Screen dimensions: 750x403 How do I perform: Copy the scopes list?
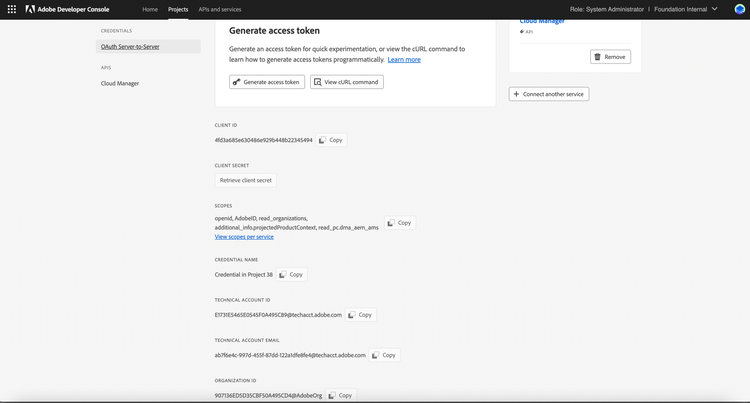[x=400, y=223]
